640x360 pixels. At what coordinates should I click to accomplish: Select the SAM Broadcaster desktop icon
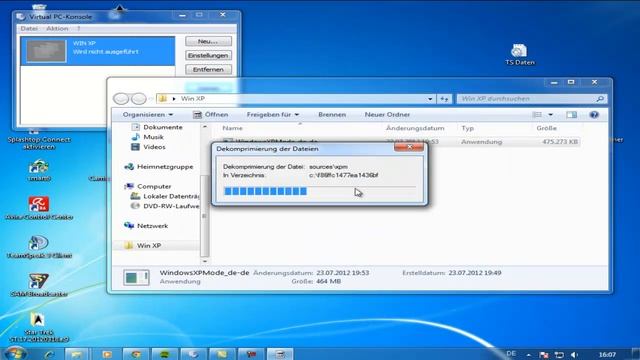(x=39, y=285)
